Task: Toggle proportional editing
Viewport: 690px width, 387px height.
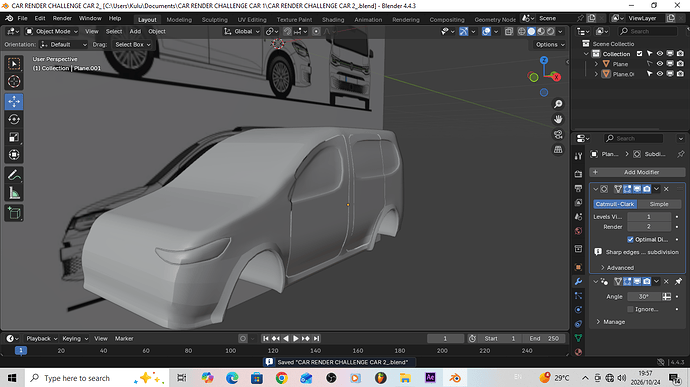Action: point(316,32)
